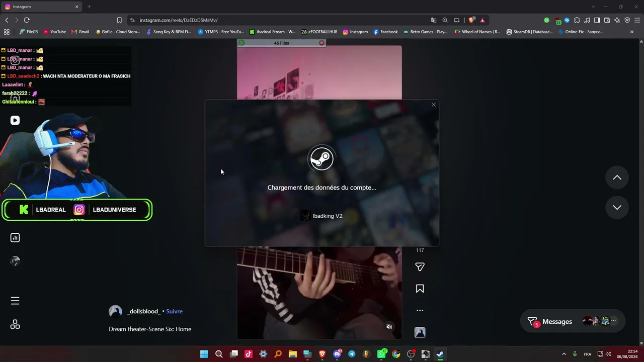Follow _dollsblood_ via the Suivre link
This screenshot has width=644, height=362.
[x=174, y=311]
